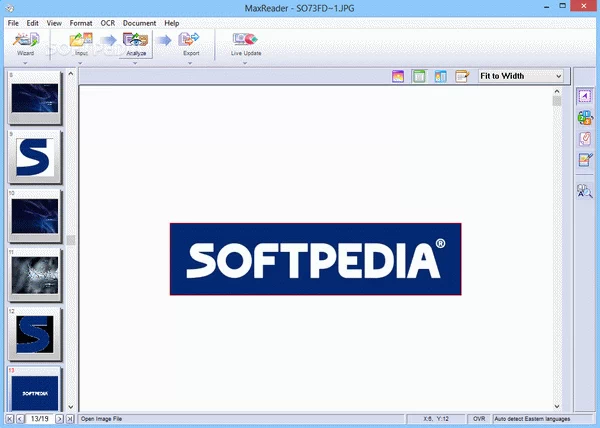
Task: Click the OVR status bar indicator
Action: (x=479, y=419)
